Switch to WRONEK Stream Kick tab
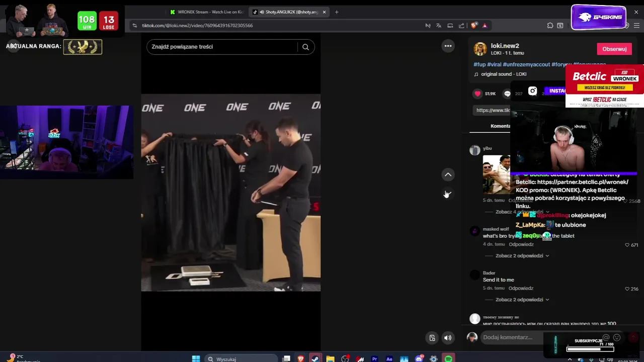The height and width of the screenshot is (362, 644). tap(206, 12)
